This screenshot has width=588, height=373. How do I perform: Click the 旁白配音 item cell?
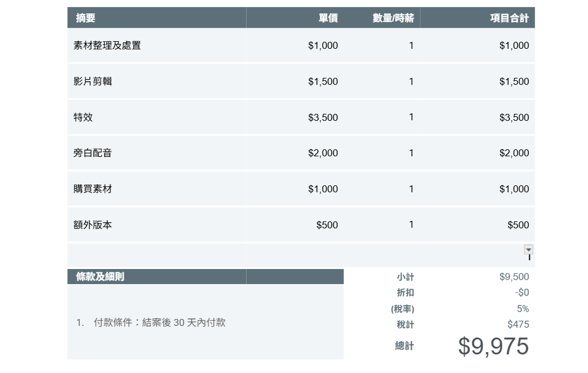coord(93,153)
